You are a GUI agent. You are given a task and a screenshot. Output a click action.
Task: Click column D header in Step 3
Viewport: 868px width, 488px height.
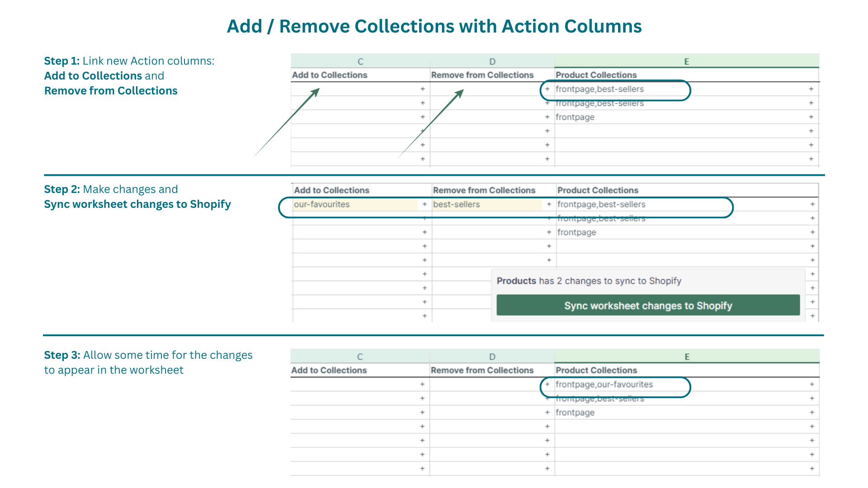[492, 357]
